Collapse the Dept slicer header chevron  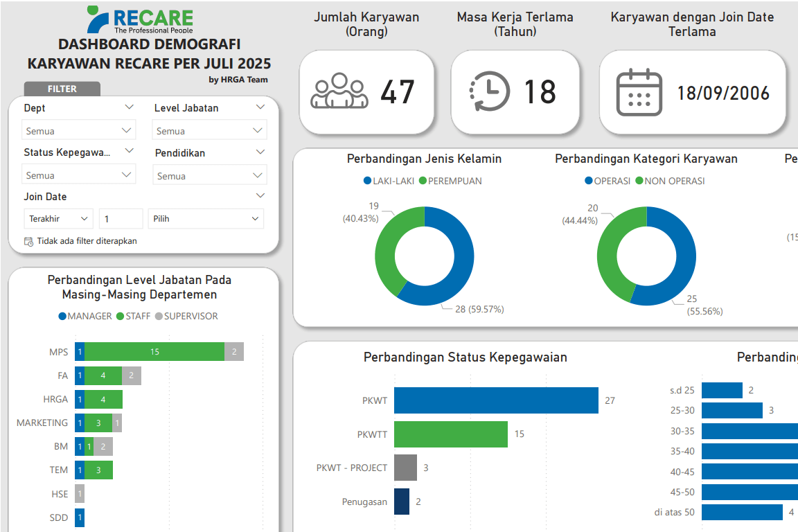pyautogui.click(x=130, y=107)
